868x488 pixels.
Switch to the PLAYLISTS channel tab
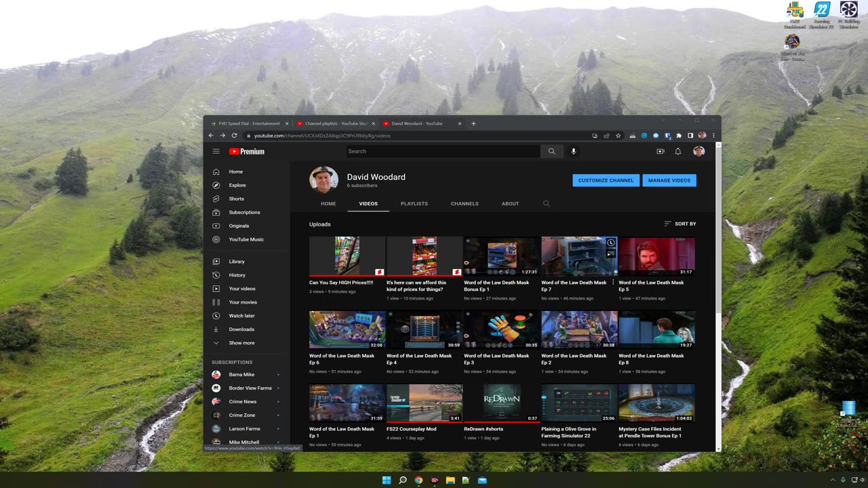(414, 203)
